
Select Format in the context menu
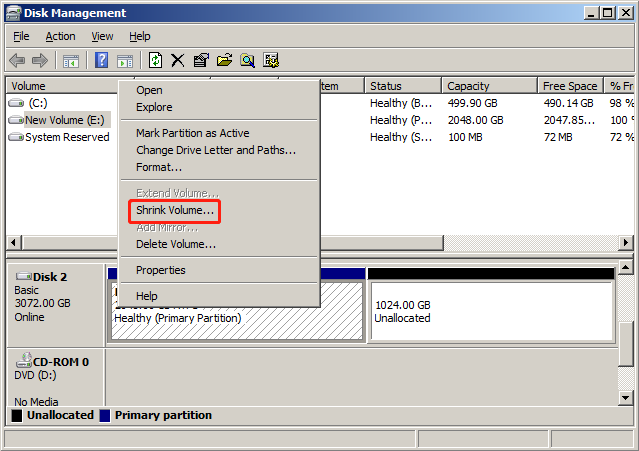159,167
